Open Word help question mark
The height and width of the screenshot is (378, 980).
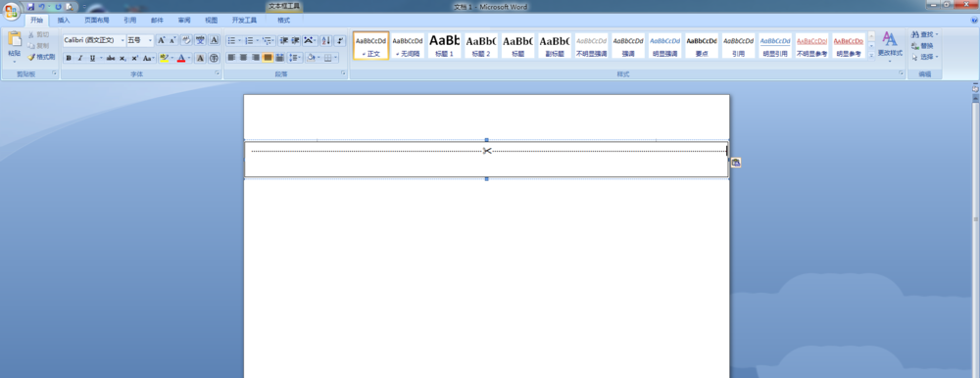(x=975, y=19)
